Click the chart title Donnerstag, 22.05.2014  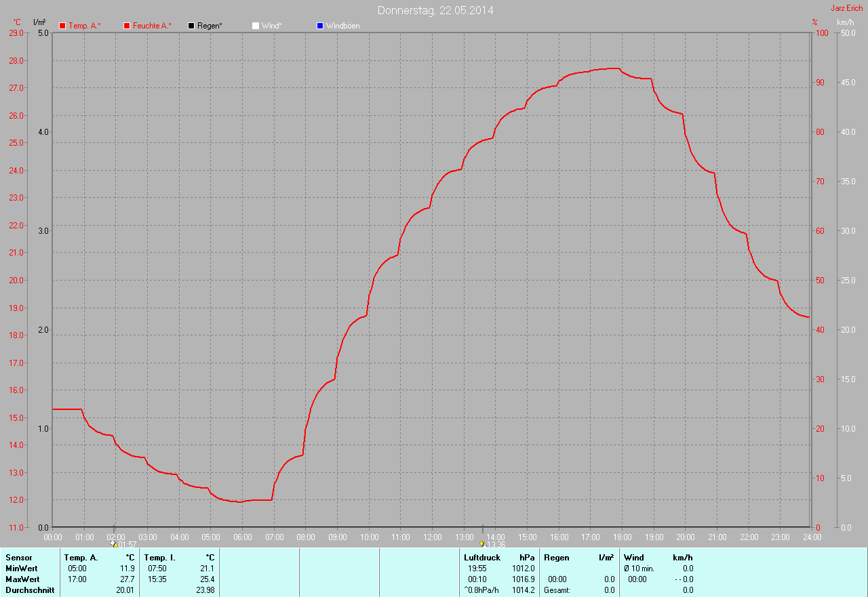click(x=435, y=11)
